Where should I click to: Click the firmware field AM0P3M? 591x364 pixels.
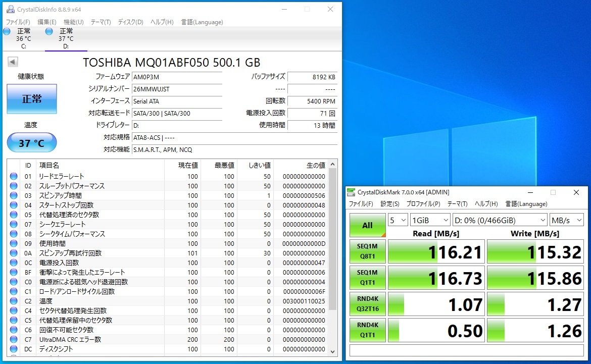pyautogui.click(x=177, y=77)
